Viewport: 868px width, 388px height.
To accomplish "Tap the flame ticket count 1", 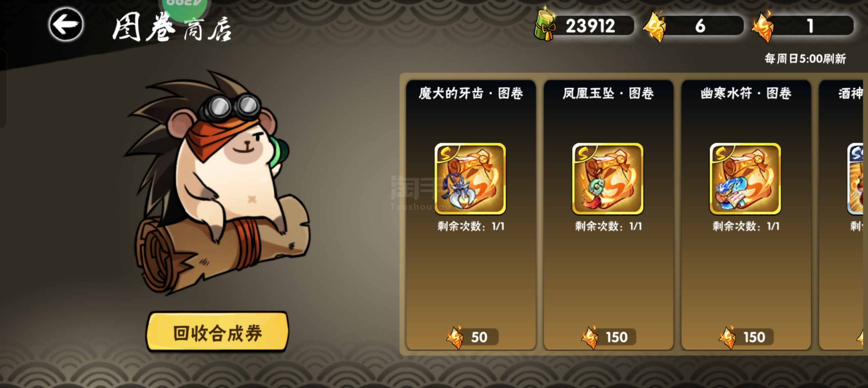I will coord(810,26).
